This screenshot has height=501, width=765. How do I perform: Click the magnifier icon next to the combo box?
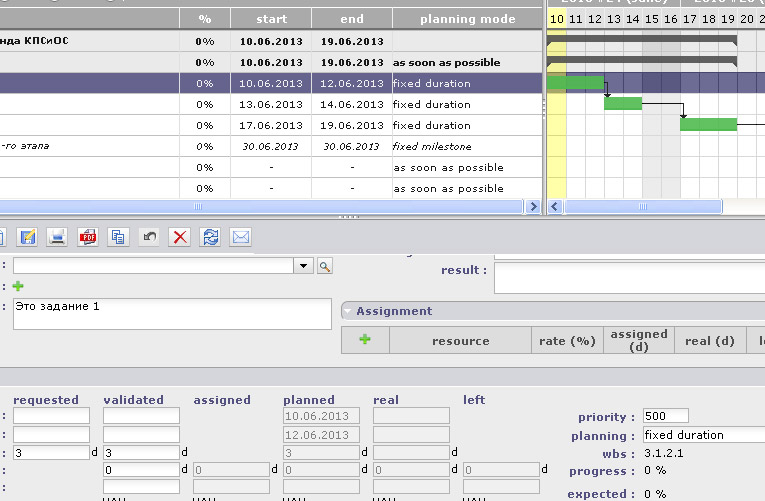(324, 266)
